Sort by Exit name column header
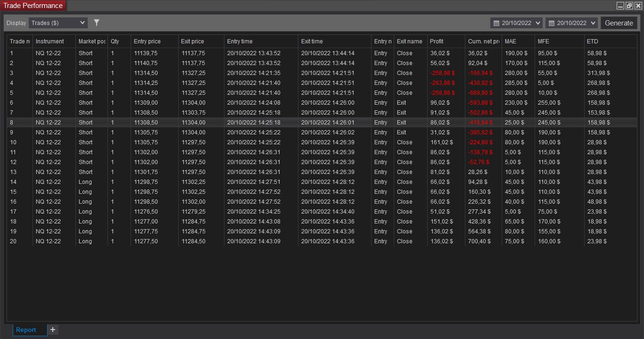Viewport: 644px width, 339px height. (x=411, y=41)
